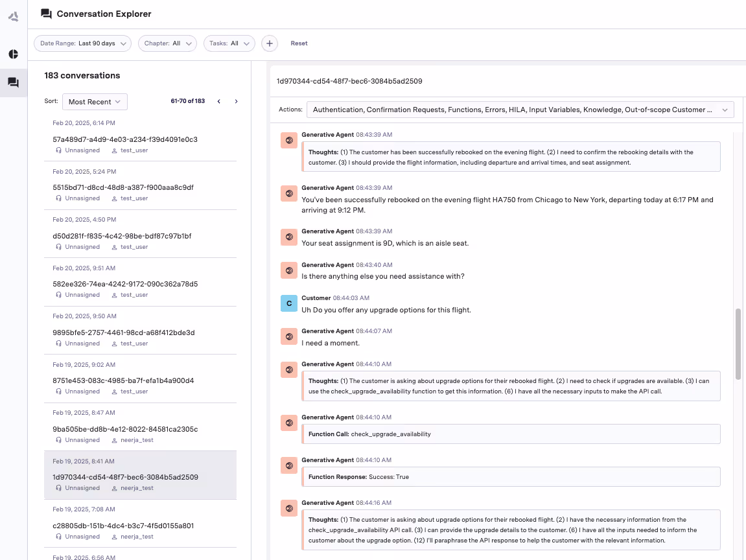Click the 61-70 of 183 page indicator
This screenshot has height=560, width=746.
click(187, 101)
